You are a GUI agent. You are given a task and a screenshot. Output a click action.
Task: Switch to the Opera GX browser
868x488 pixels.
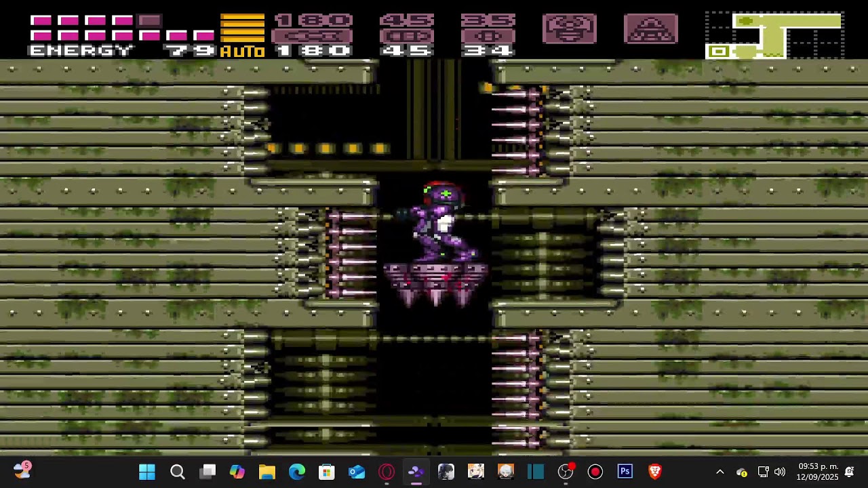(387, 472)
